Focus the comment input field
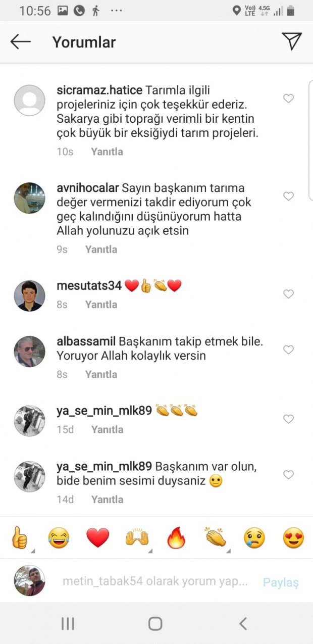 click(155, 581)
